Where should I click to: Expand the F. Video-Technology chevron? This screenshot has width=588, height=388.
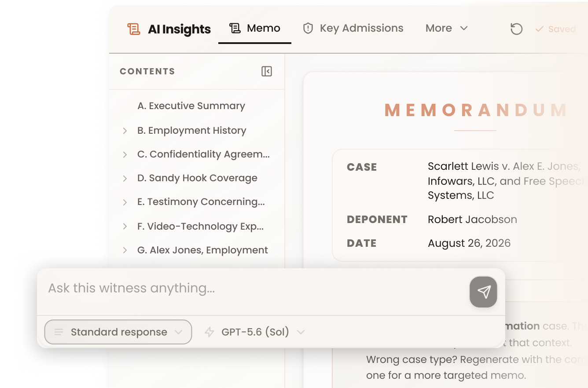click(125, 226)
